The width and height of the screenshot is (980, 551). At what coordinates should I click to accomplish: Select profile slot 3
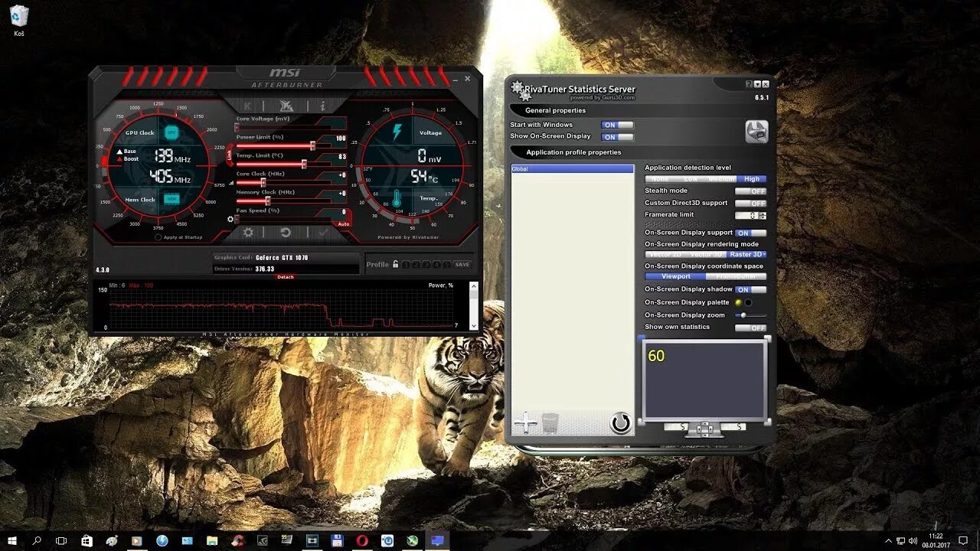coord(426,265)
